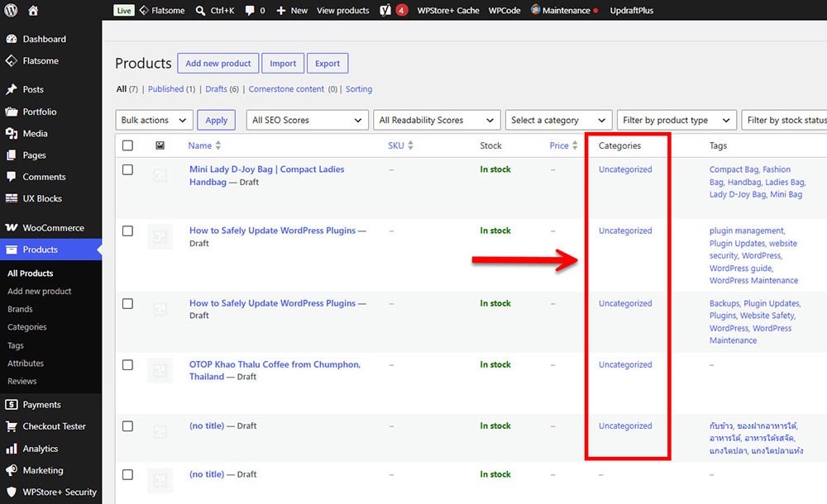Open Filter by stock status dropdown

[784, 120]
